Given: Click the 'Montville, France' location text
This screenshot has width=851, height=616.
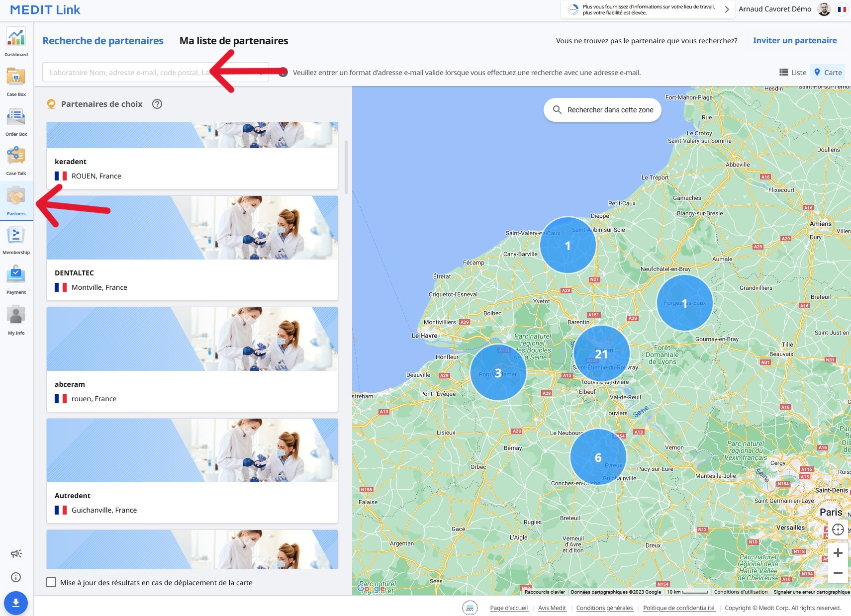Looking at the screenshot, I should 99,287.
